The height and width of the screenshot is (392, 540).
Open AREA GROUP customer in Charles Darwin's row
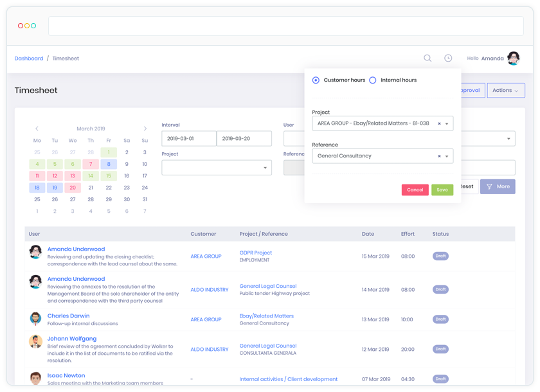pyautogui.click(x=206, y=319)
